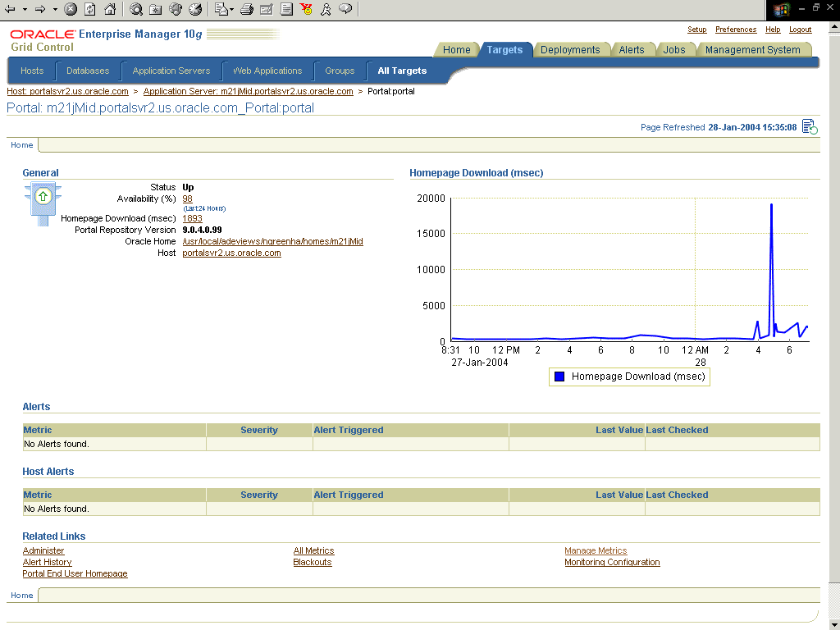The height and width of the screenshot is (630, 840).
Task: Select the All Targets subtab
Action: coord(402,71)
